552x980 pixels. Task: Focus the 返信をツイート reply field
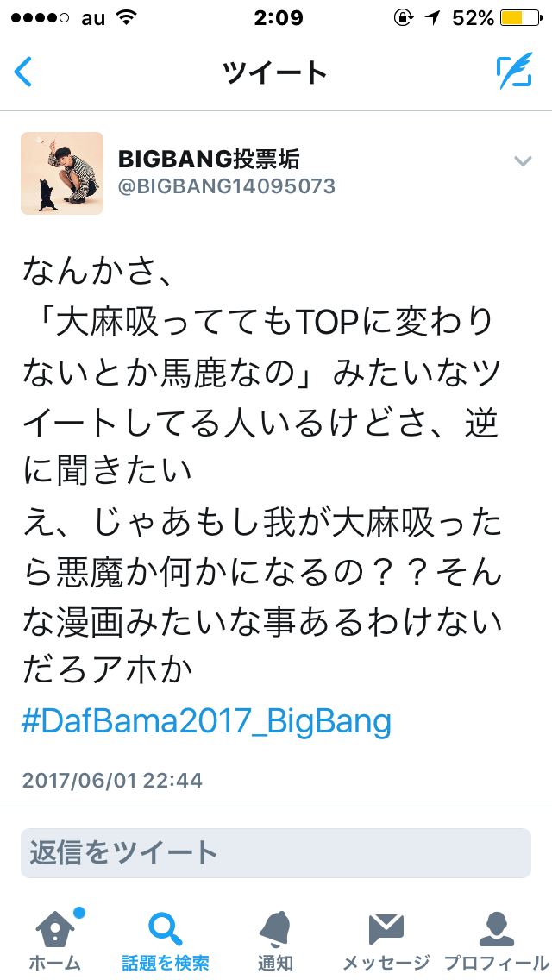(276, 853)
